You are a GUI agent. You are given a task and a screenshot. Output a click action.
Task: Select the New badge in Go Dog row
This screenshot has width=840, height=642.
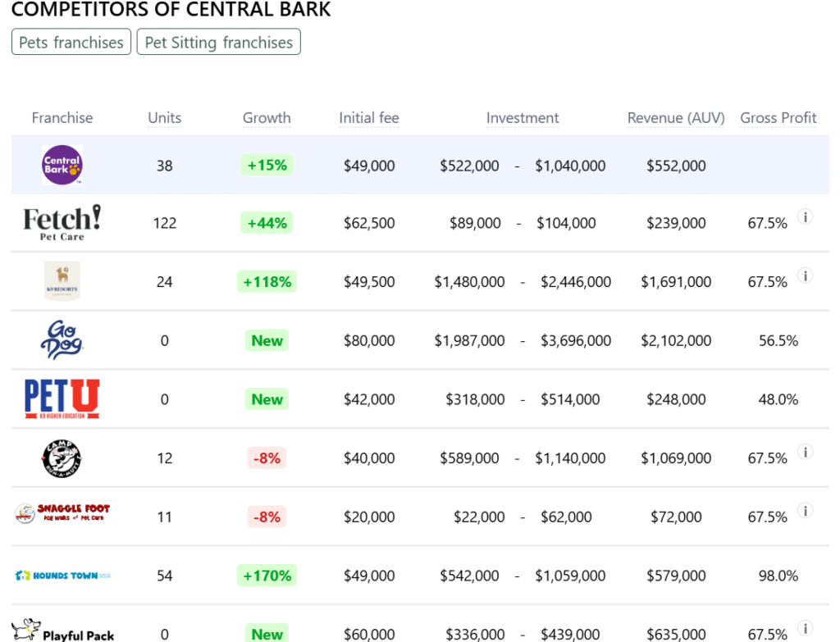pyautogui.click(x=267, y=340)
